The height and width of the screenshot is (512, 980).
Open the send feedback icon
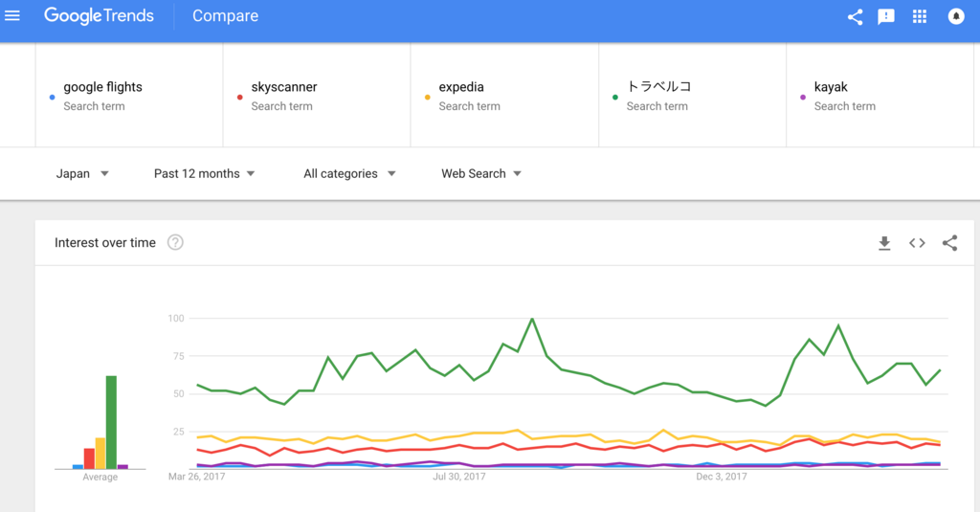click(x=886, y=17)
